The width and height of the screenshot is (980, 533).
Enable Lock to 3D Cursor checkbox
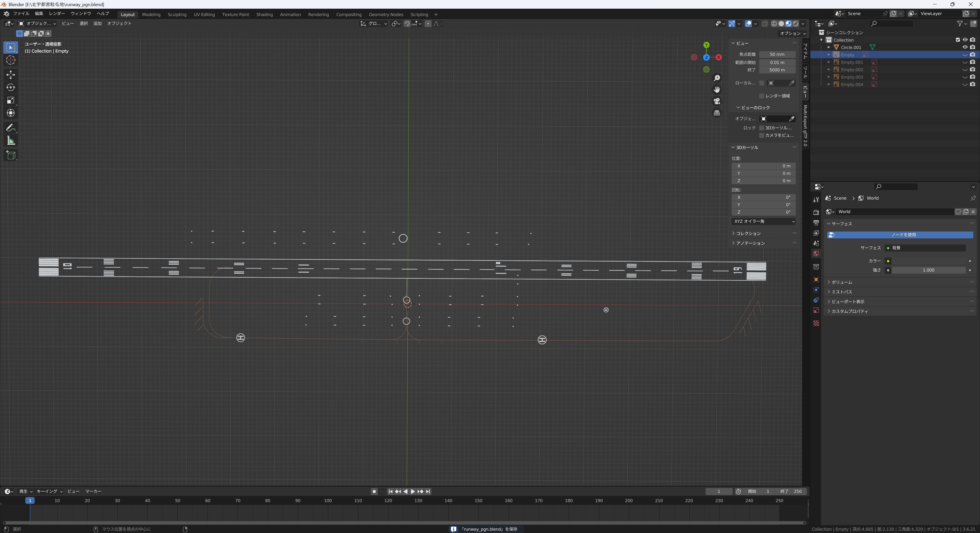762,128
